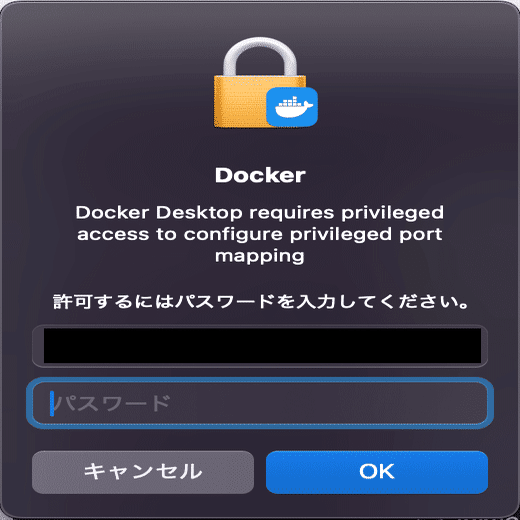Focus the パスワード password field
The image size is (520, 520).
pos(260,403)
